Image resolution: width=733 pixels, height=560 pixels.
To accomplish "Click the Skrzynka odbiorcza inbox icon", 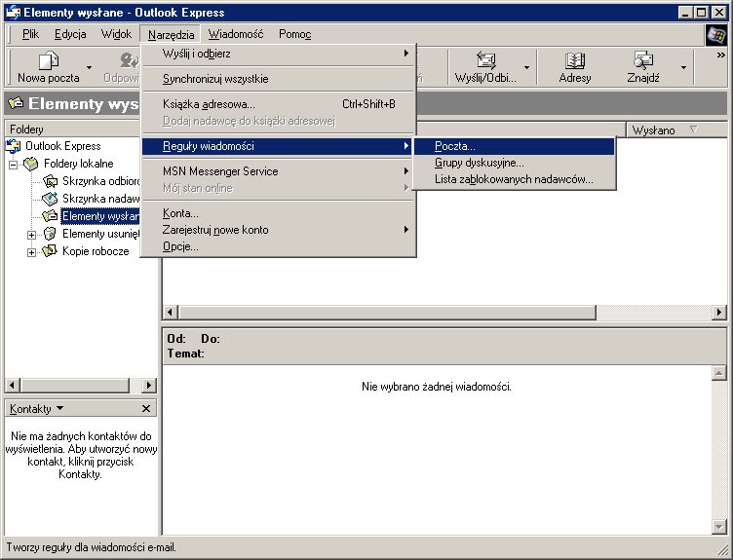I will pos(50,181).
